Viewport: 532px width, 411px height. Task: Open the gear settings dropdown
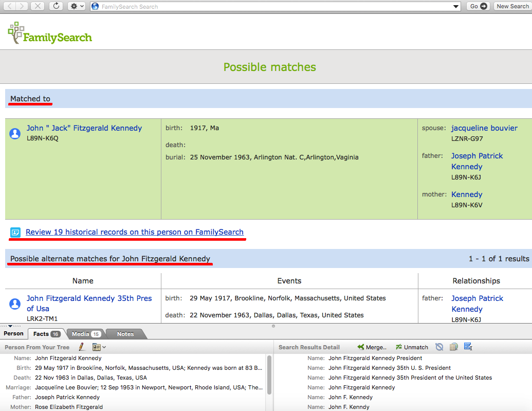coord(77,6)
